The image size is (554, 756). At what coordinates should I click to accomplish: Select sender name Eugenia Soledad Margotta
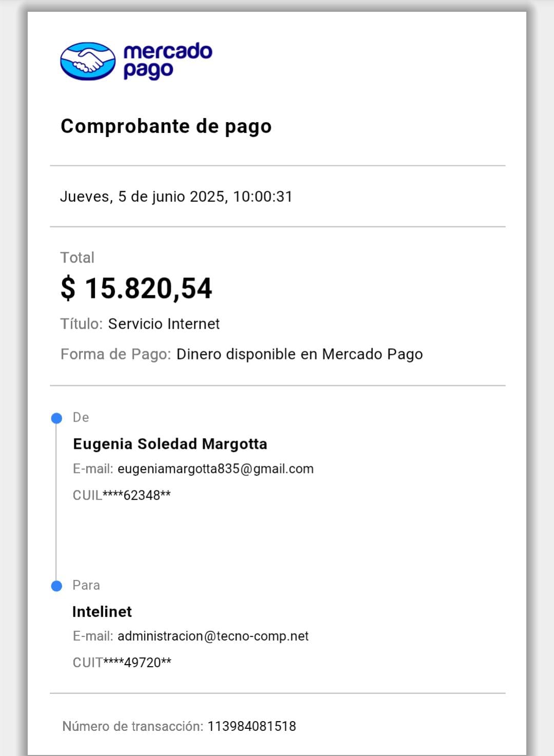coord(170,444)
